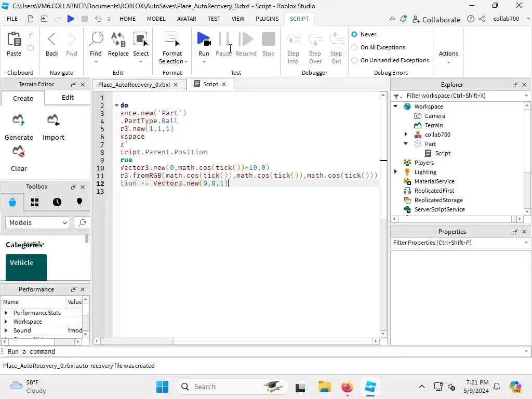Open the Models category dropdown
This screenshot has height=399, width=532.
37,222
